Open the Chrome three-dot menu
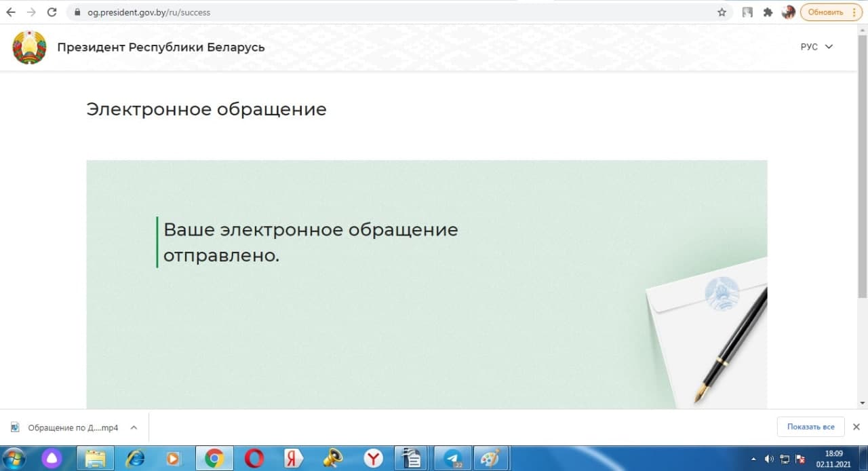The height and width of the screenshot is (471, 868). 852,12
